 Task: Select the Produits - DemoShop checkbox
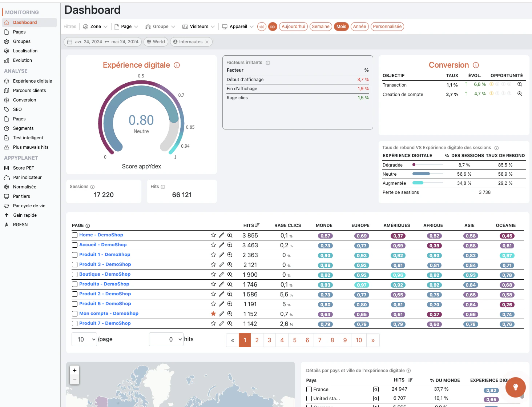click(75, 284)
